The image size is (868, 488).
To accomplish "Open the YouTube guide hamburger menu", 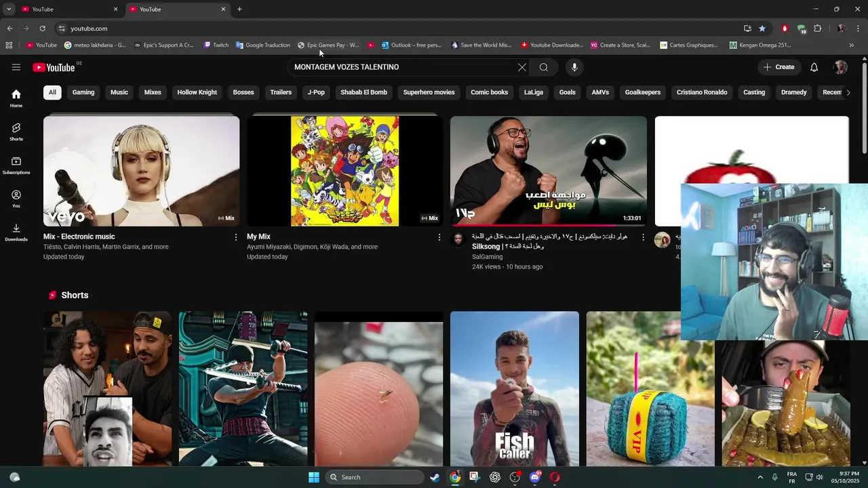I will click(16, 67).
